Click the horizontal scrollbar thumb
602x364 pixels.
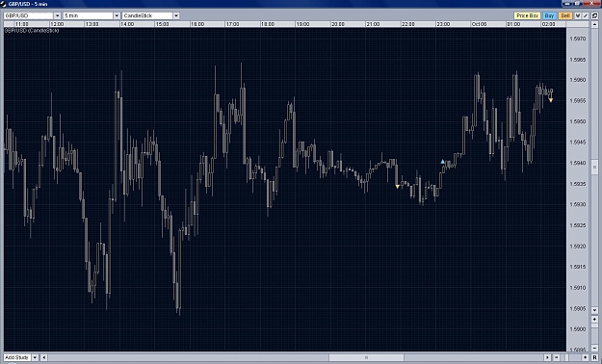coord(366,357)
